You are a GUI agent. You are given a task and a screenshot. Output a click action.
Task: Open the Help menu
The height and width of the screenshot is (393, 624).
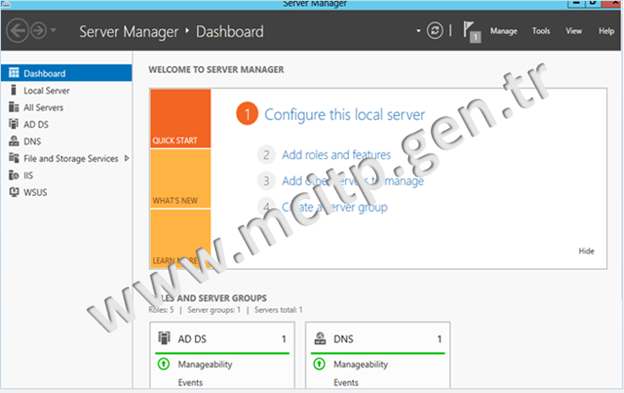[x=606, y=31]
